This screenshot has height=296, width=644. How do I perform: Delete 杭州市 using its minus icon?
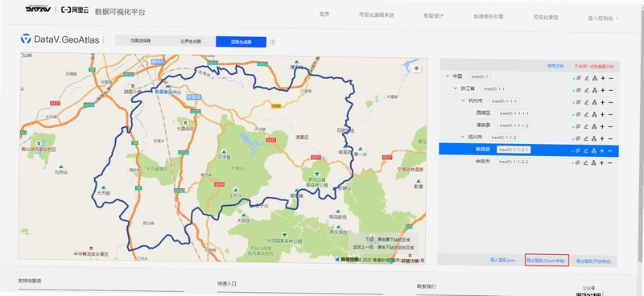tap(611, 102)
